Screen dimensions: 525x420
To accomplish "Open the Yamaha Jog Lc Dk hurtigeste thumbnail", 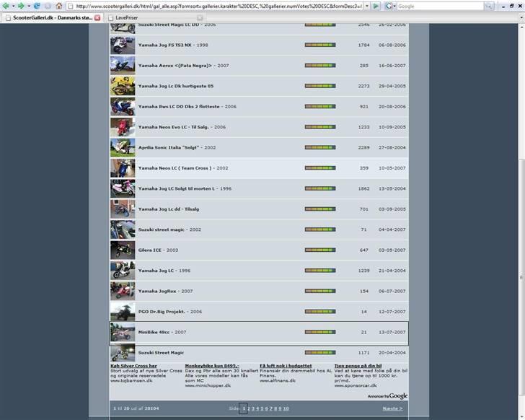I will pyautogui.click(x=123, y=86).
